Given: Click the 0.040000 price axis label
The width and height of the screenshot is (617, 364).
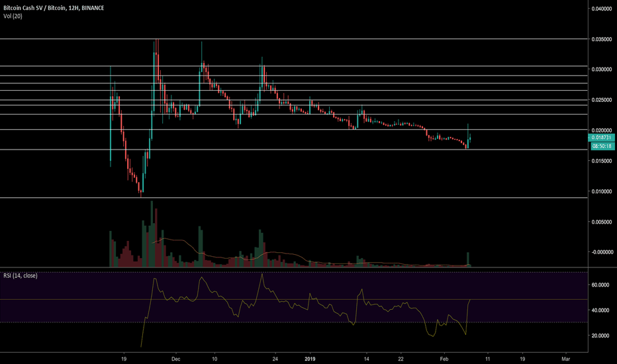Looking at the screenshot, I should coord(602,9).
